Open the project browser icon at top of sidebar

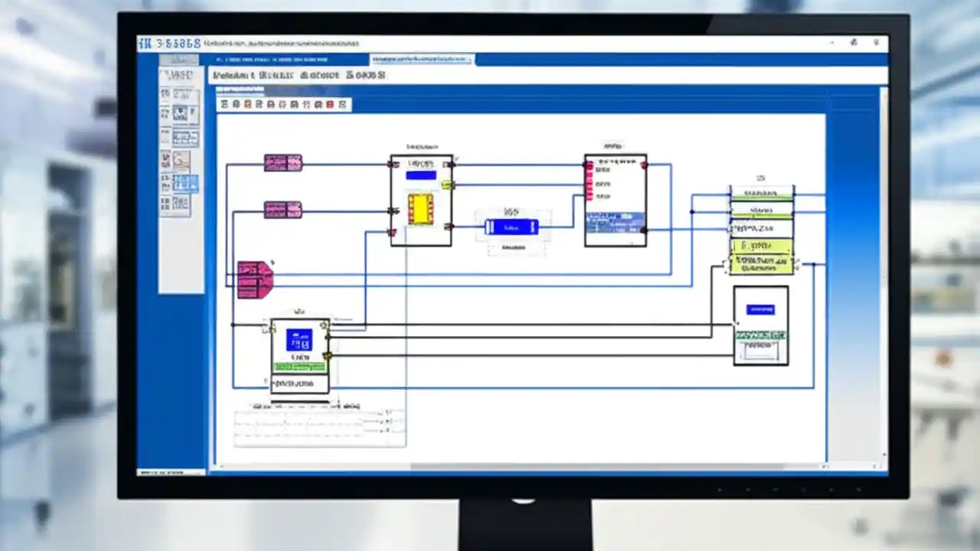pyautogui.click(x=165, y=92)
